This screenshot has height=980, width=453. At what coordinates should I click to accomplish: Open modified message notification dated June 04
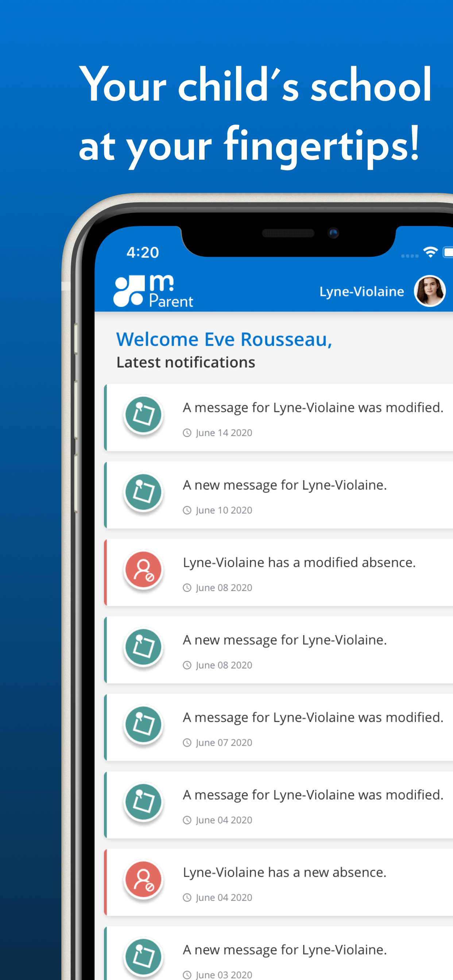tap(279, 805)
